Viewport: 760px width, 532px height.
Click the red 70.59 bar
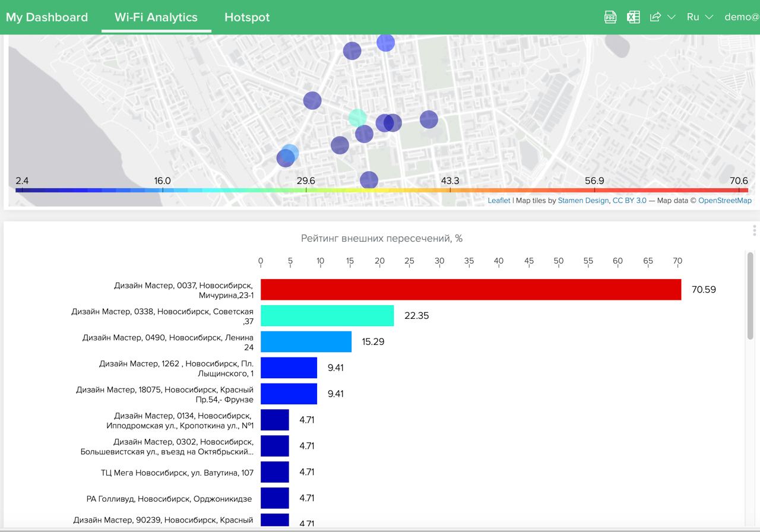(470, 290)
